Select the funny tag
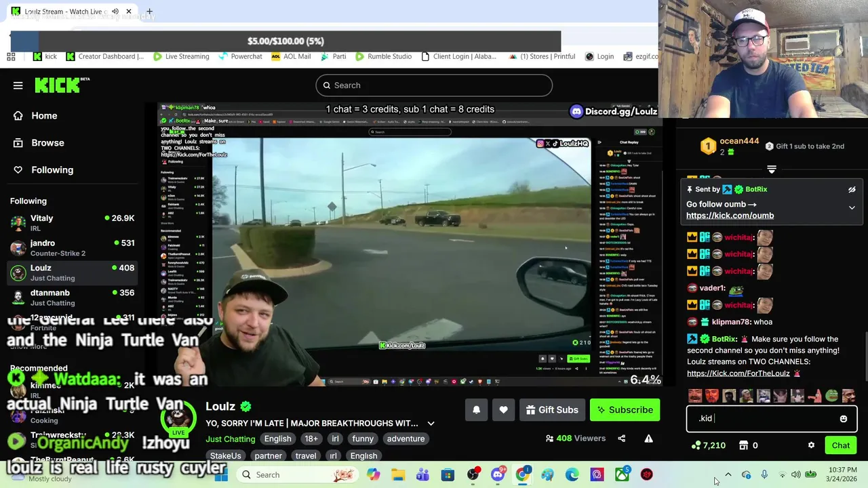 363,439
